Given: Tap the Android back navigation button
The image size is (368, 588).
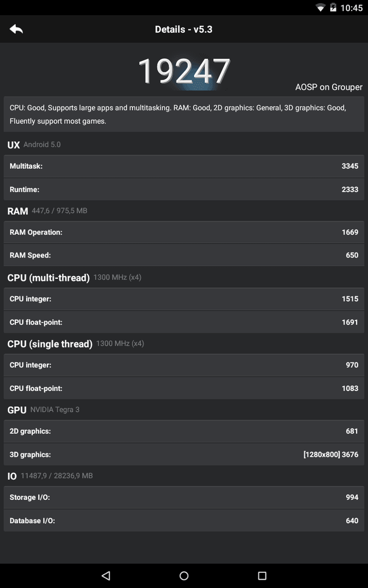Looking at the screenshot, I should tap(106, 575).
